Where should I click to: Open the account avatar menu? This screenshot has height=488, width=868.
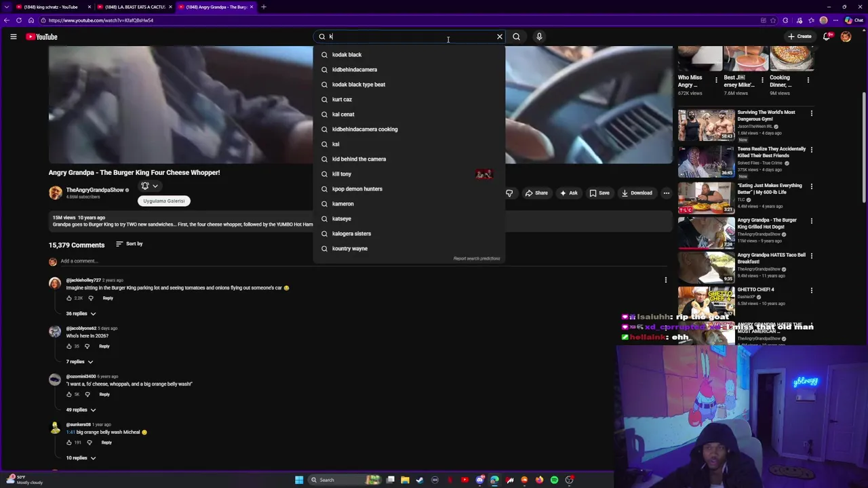pos(846,37)
